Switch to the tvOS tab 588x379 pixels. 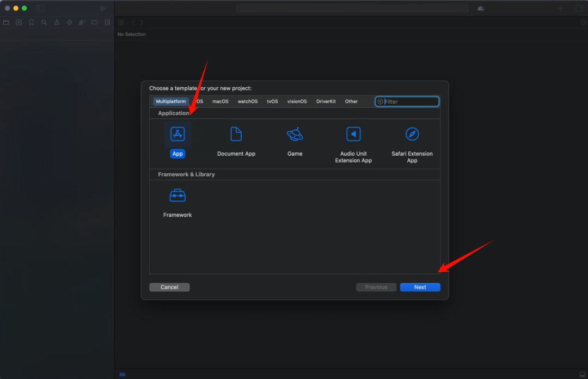(272, 101)
